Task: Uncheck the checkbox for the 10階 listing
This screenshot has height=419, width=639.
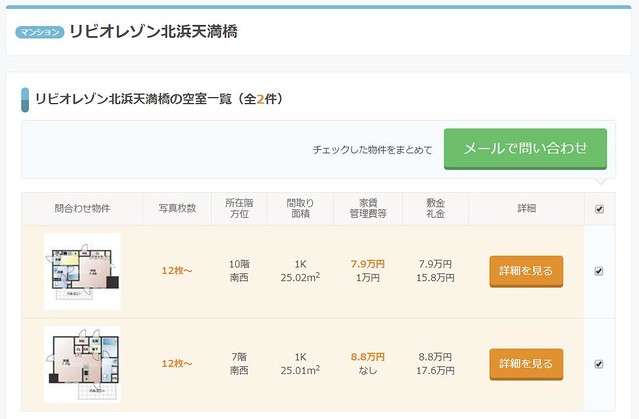Action: tap(599, 270)
